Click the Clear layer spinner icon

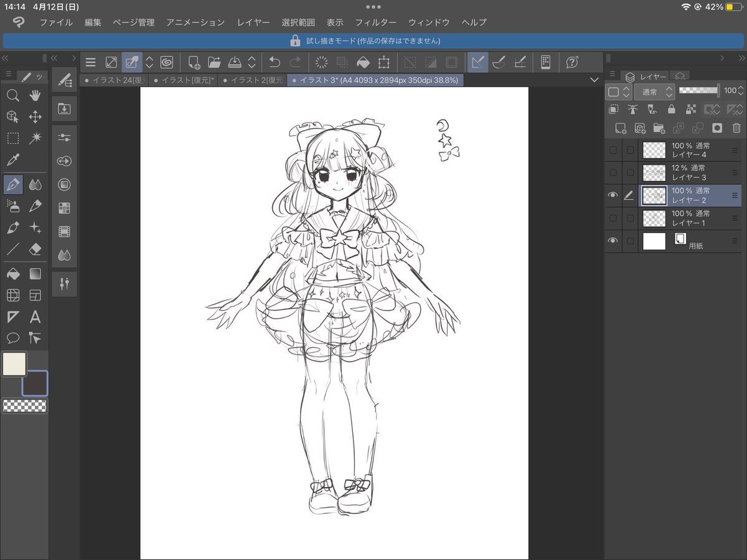point(322,62)
